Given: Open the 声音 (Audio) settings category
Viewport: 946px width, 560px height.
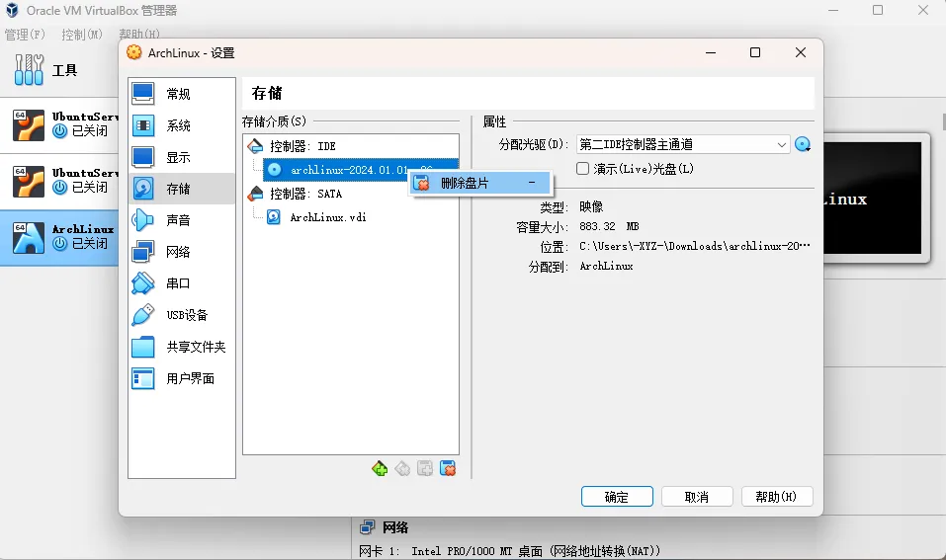Looking at the screenshot, I should pos(178,220).
